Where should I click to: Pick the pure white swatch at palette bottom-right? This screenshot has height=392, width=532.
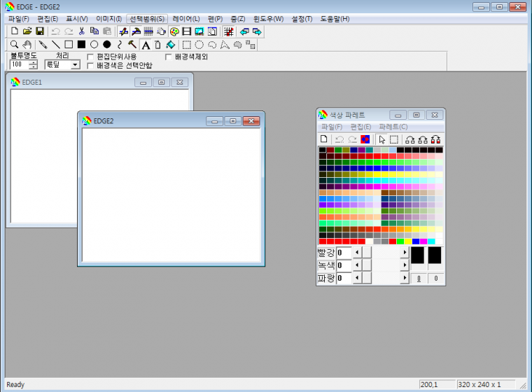[439, 241]
